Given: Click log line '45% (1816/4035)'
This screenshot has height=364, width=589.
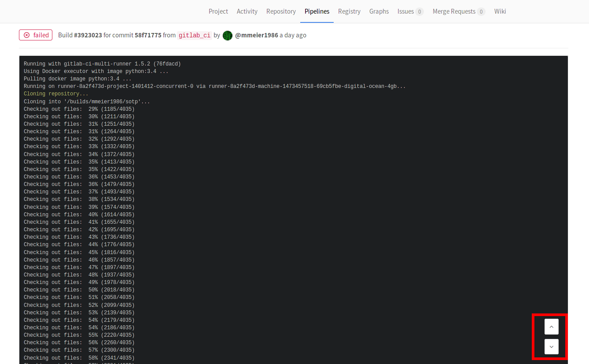Looking at the screenshot, I should (79, 252).
